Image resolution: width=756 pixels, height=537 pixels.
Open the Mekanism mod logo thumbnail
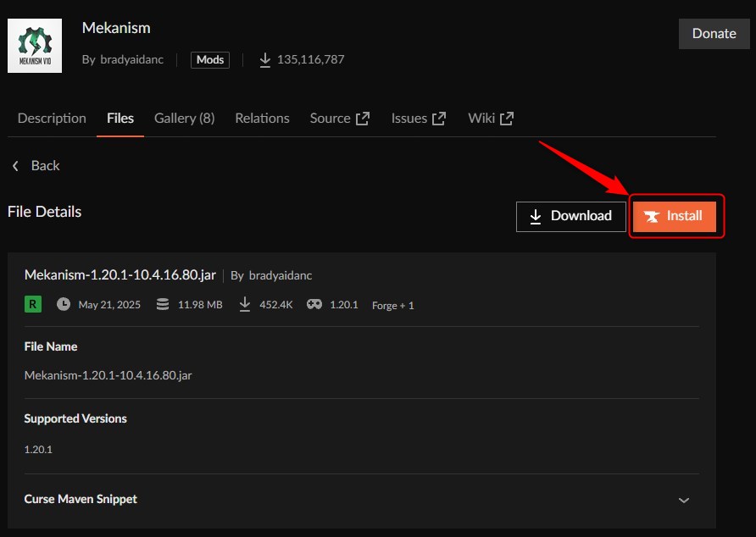coord(35,46)
